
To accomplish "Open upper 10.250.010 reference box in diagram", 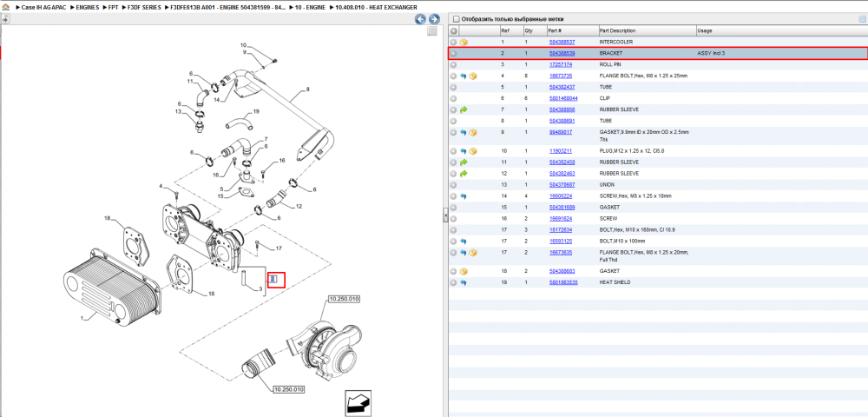I will pyautogui.click(x=344, y=299).
